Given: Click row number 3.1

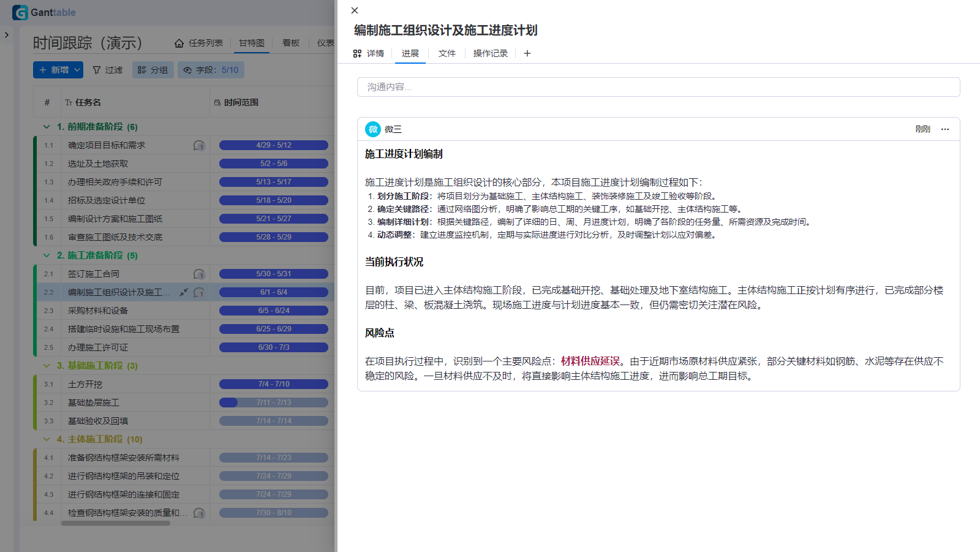Looking at the screenshot, I should pos(48,384).
